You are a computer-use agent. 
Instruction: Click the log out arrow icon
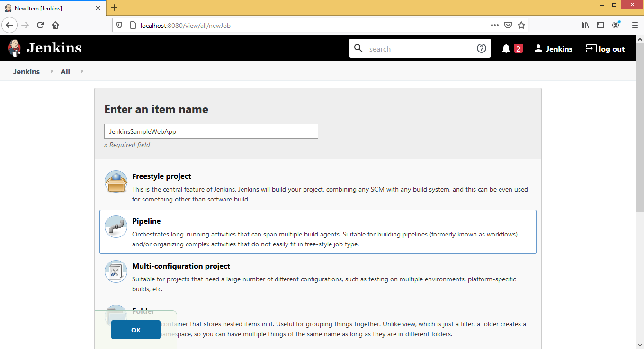(x=591, y=48)
